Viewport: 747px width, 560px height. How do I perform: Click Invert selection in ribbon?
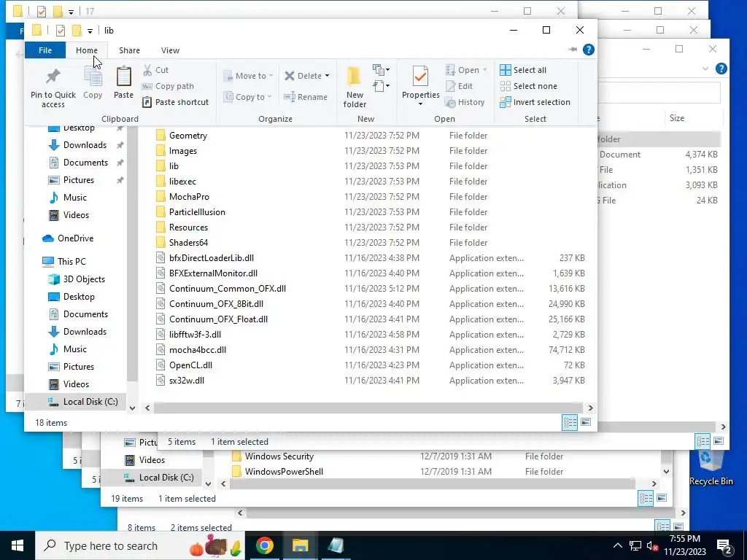(535, 102)
